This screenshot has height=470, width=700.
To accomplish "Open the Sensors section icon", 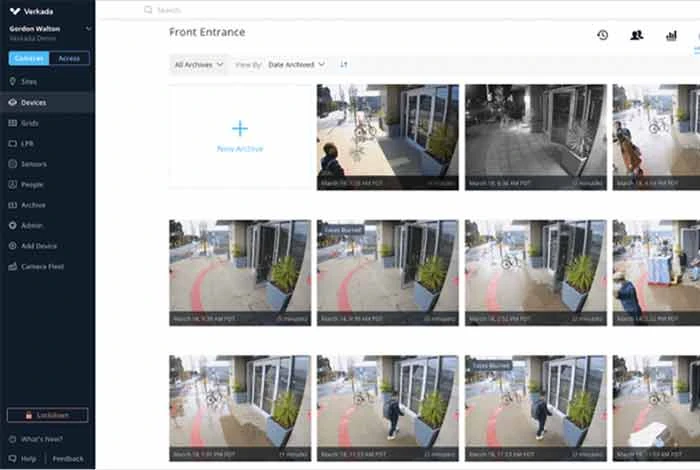I will 12,164.
